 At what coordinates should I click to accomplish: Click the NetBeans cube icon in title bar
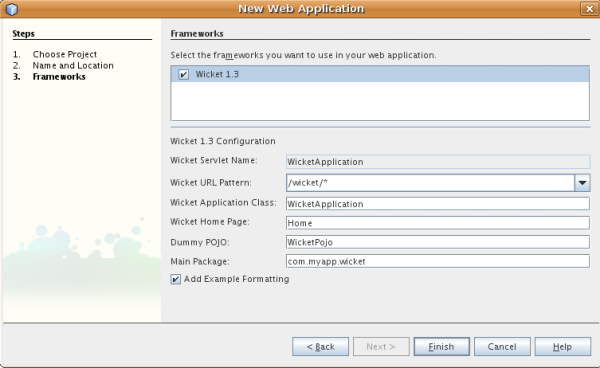(x=11, y=9)
